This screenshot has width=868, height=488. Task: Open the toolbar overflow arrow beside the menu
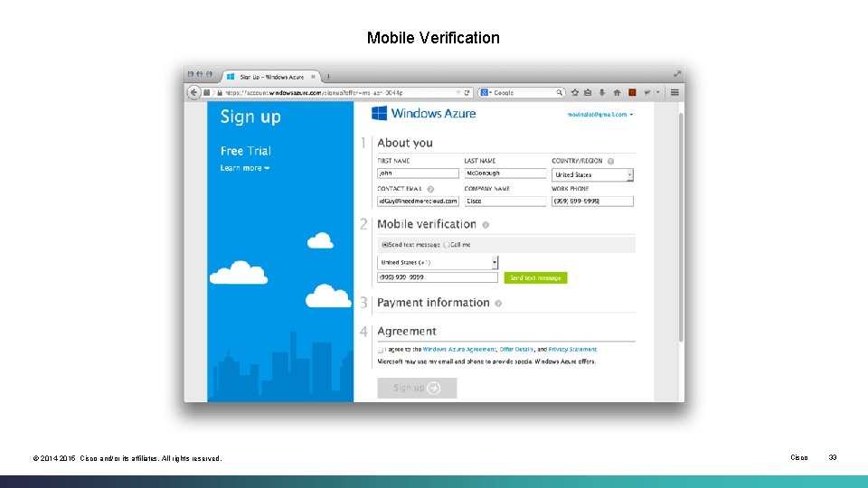point(658,93)
